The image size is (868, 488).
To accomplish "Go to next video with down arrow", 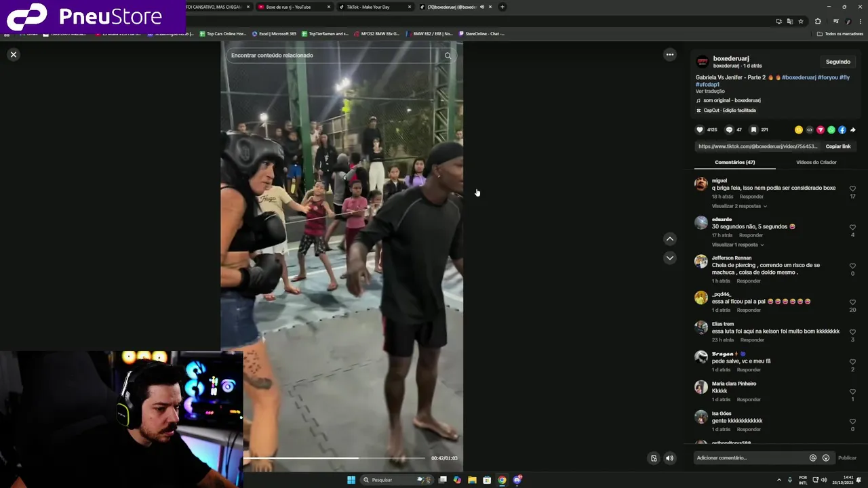I will coord(669,258).
